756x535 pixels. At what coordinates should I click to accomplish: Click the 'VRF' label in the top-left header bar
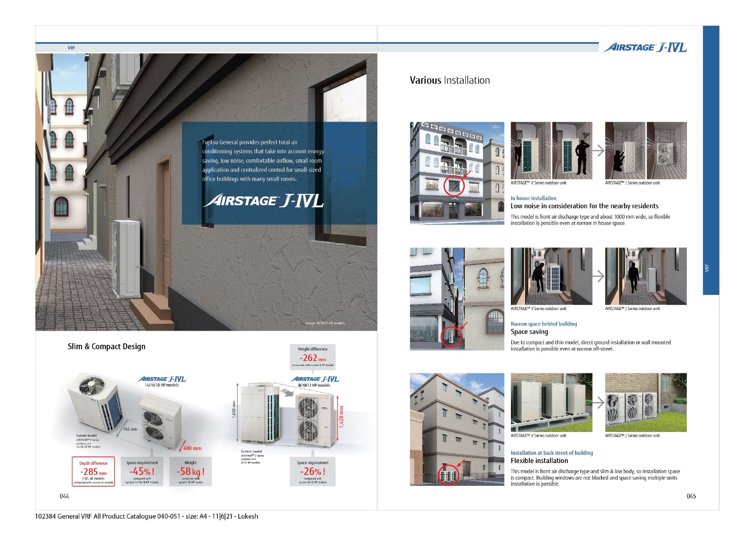72,48
